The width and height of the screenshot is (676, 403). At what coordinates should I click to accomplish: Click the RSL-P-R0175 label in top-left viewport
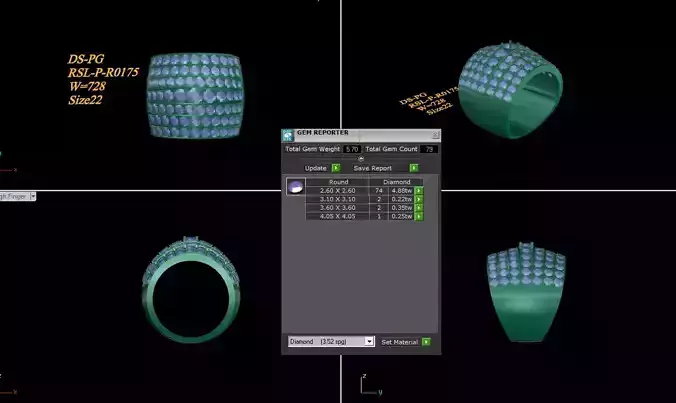click(x=103, y=72)
